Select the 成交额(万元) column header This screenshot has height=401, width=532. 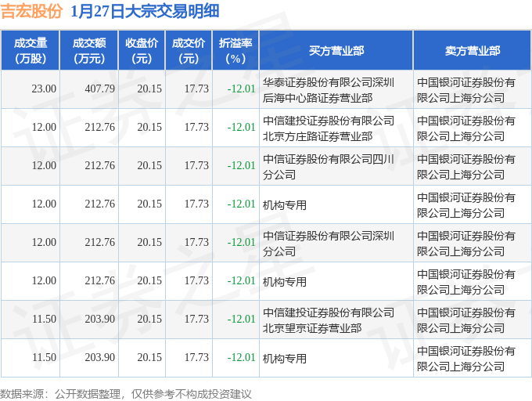(89, 51)
